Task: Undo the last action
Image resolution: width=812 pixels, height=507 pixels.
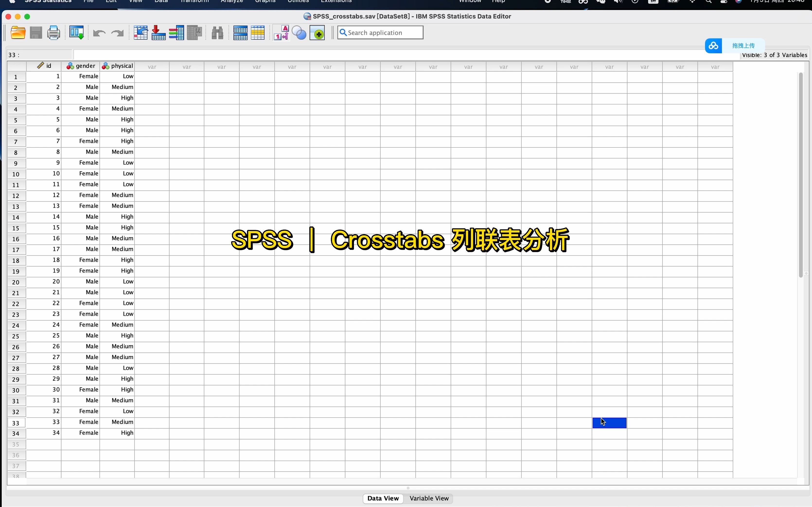Action: pos(98,33)
